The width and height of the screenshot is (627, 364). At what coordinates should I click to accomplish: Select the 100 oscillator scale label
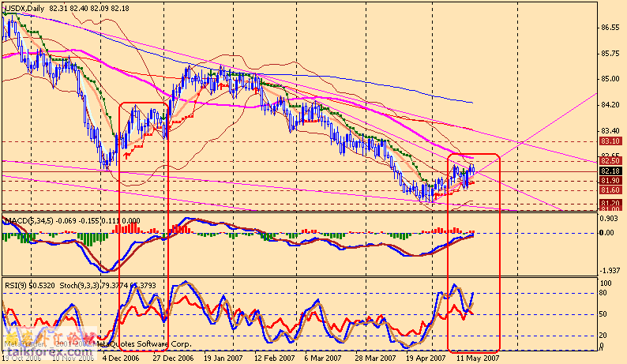point(606,283)
